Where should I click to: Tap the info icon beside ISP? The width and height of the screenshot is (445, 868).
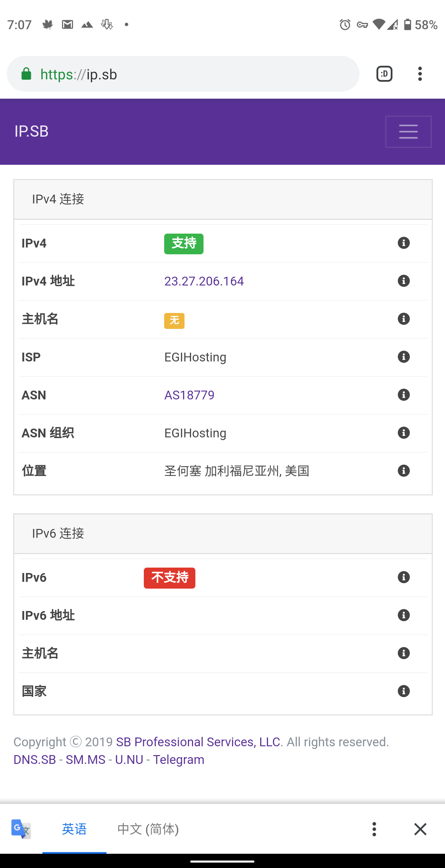[403, 357]
